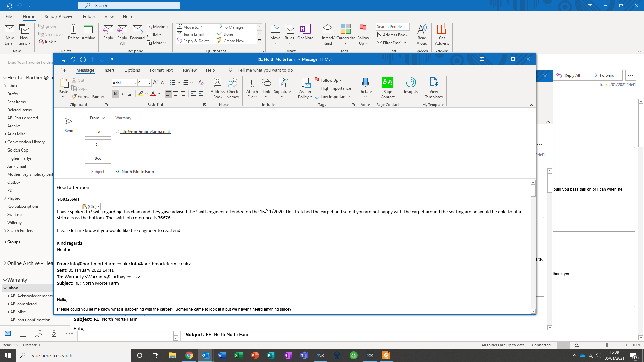Click the info@northmortefarm.co.uk recipient link
644x362 pixels.
click(146, 132)
